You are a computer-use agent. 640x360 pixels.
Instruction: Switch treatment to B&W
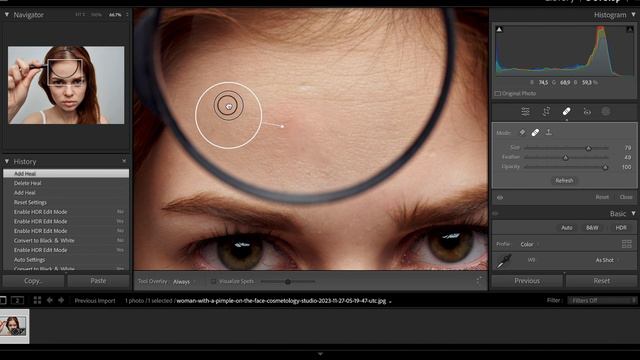coord(592,228)
